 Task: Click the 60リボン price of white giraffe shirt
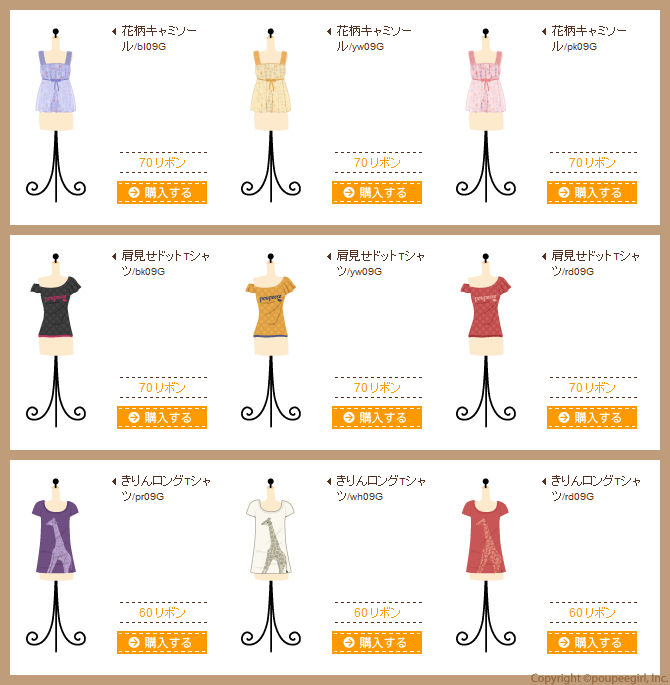[377, 613]
